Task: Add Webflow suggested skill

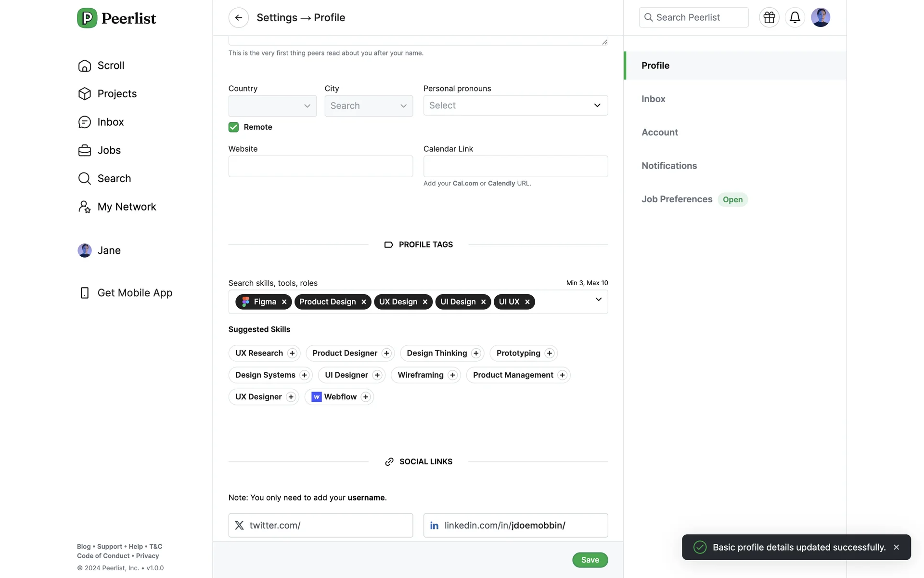Action: point(366,397)
